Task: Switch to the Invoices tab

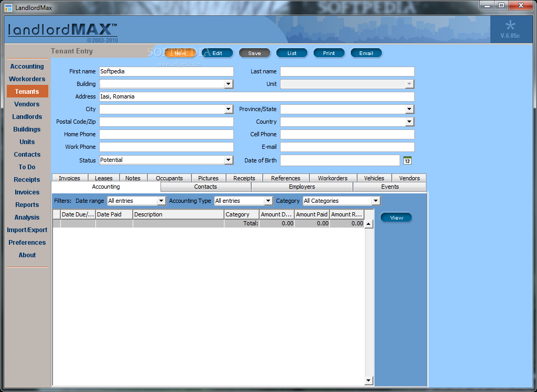Action: [x=70, y=178]
